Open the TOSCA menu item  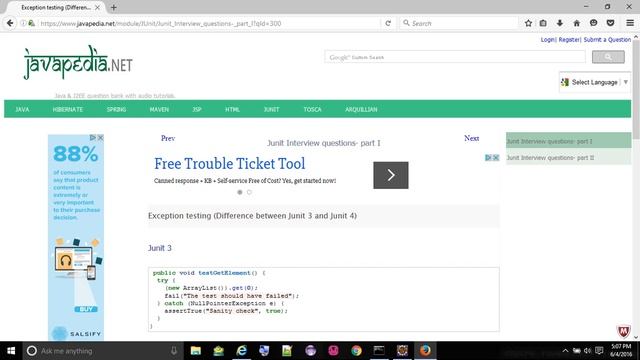point(312,109)
